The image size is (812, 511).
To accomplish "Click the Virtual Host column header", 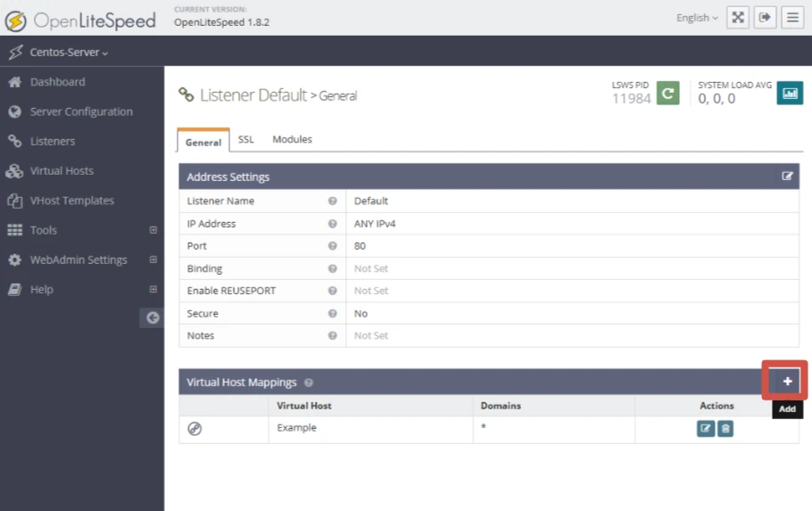I will (304, 406).
